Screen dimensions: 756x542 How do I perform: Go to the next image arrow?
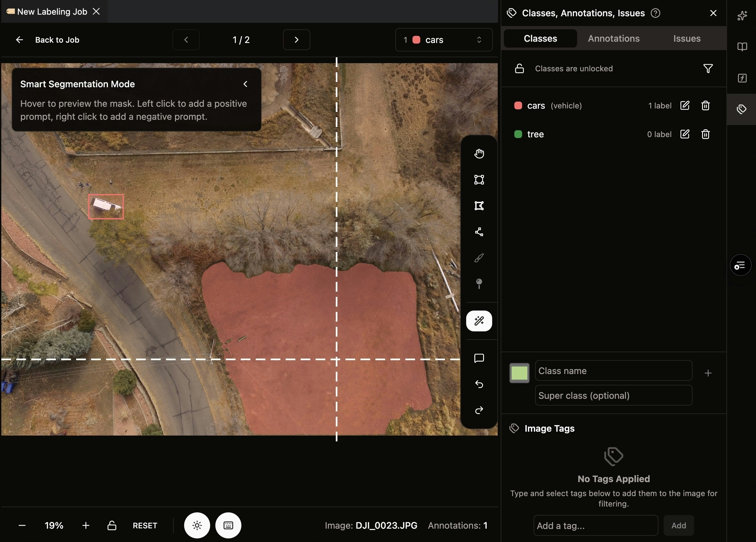coord(296,40)
